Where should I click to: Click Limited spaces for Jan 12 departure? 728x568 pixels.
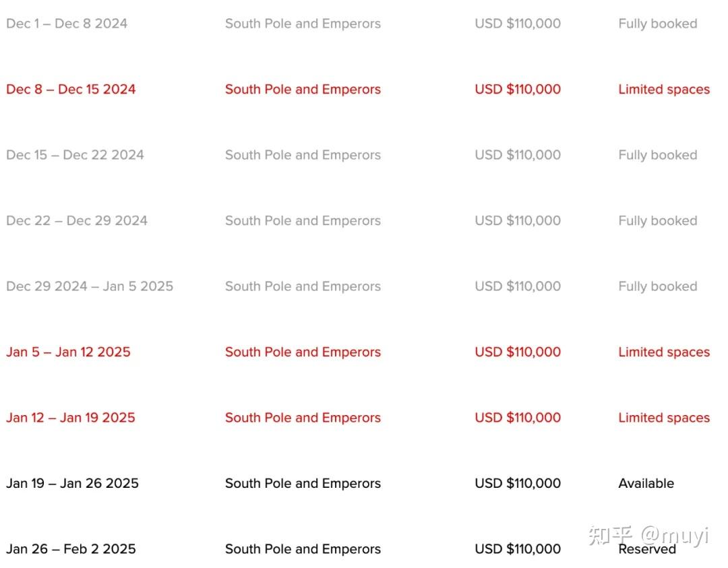pos(664,418)
